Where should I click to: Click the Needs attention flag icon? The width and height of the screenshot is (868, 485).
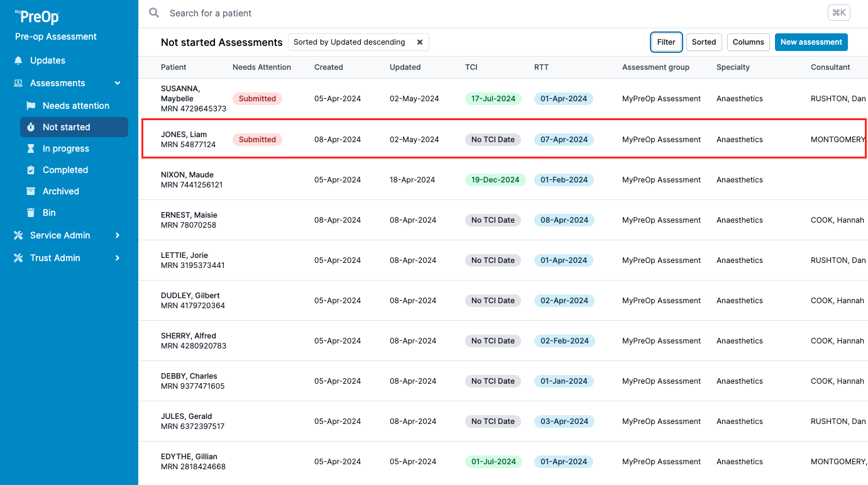(x=31, y=106)
